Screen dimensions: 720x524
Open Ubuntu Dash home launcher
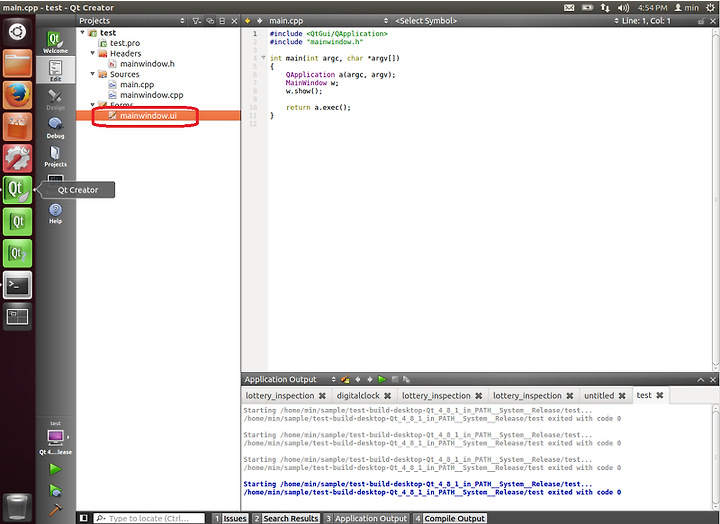click(x=17, y=32)
